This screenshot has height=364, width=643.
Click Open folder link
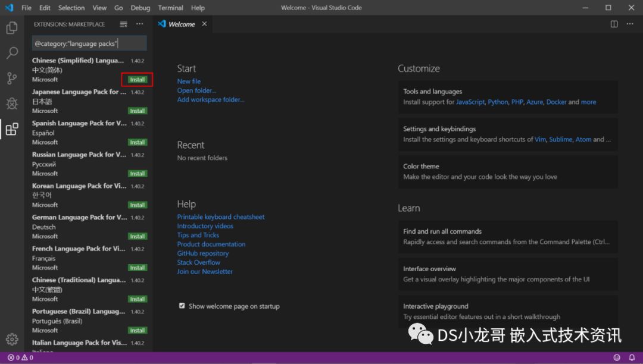(196, 90)
